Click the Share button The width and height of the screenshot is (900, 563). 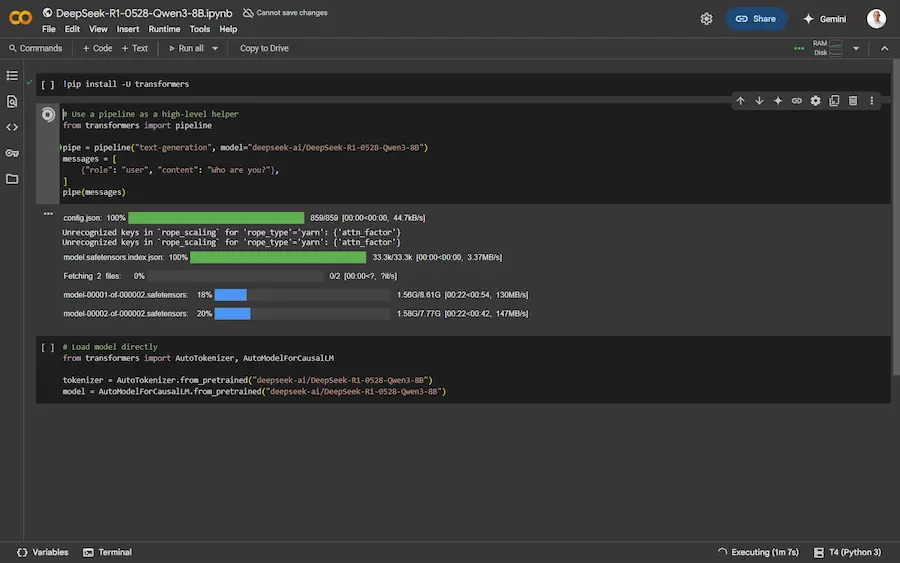[756, 19]
